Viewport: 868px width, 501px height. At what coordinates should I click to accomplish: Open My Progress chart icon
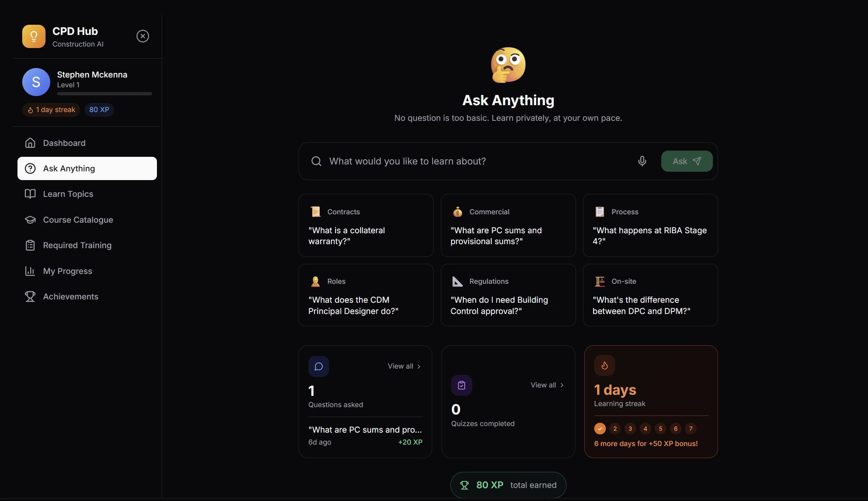click(x=31, y=271)
